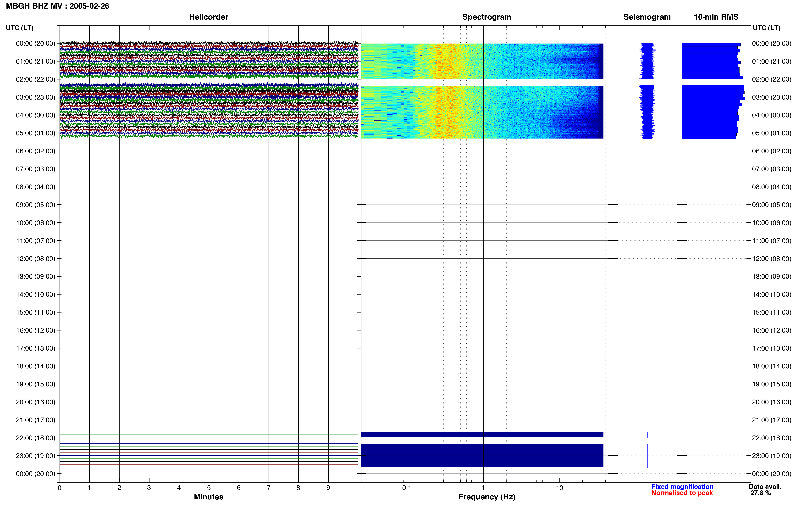Click the left '03:00 (23:00)' time label
Screen dimensions: 812x508
(36, 97)
